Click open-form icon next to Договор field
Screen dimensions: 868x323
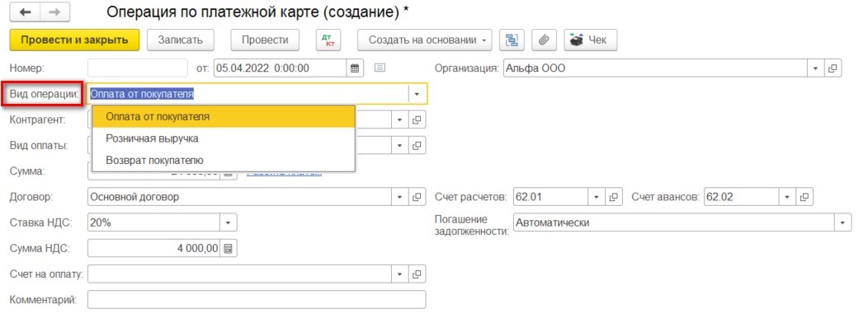coord(417,196)
